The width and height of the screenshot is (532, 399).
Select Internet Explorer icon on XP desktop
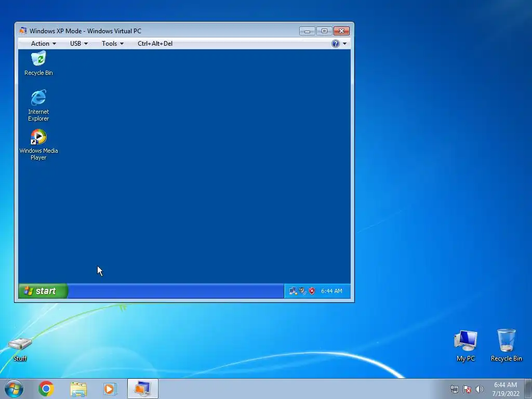[x=38, y=105]
